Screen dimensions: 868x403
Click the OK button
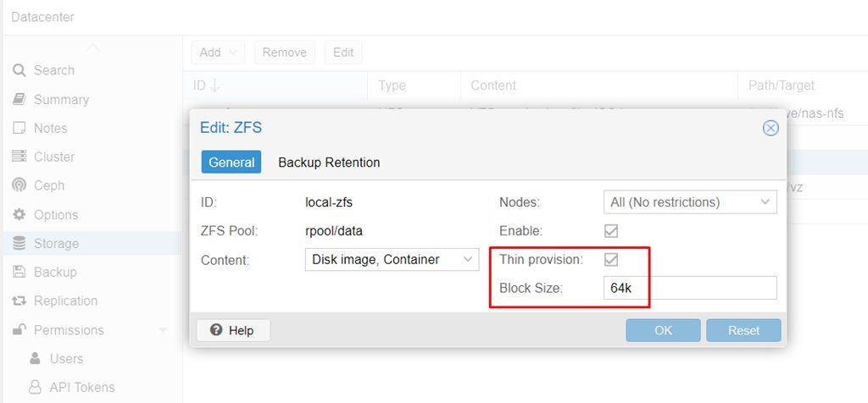663,330
